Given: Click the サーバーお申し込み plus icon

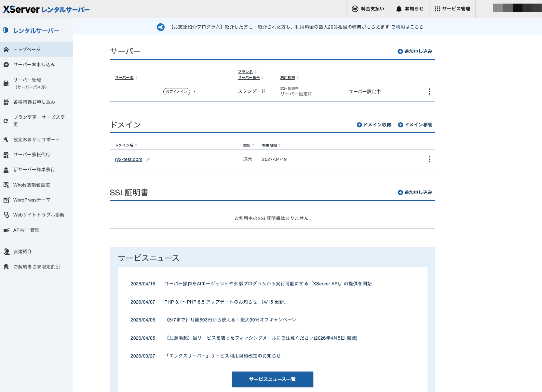Looking at the screenshot, I should 6,65.
